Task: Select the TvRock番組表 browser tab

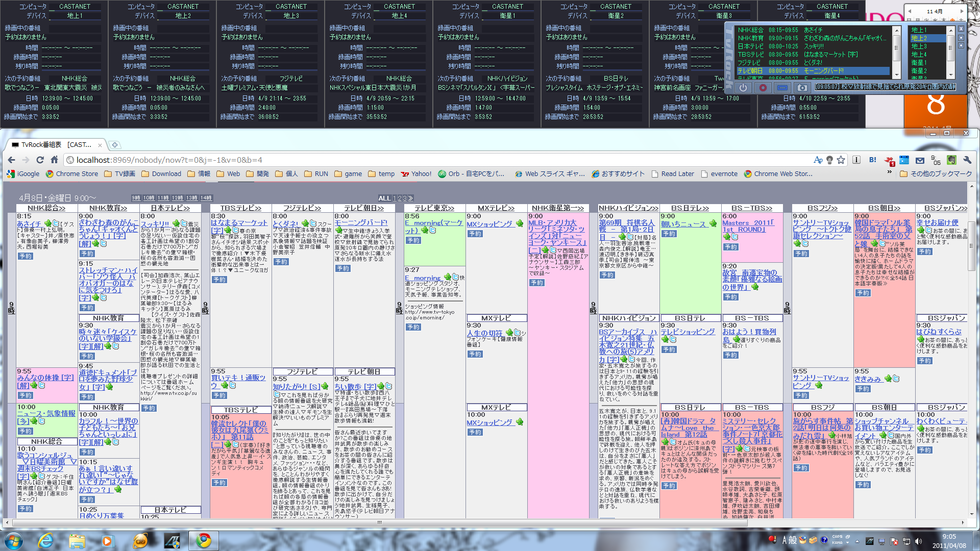Action: tap(56, 145)
